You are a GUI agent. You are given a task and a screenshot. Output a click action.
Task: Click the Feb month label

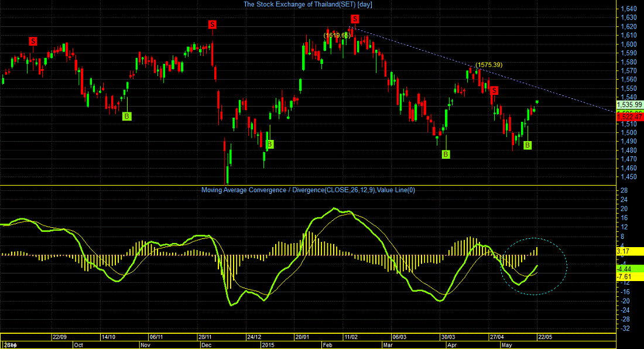[x=327, y=345]
